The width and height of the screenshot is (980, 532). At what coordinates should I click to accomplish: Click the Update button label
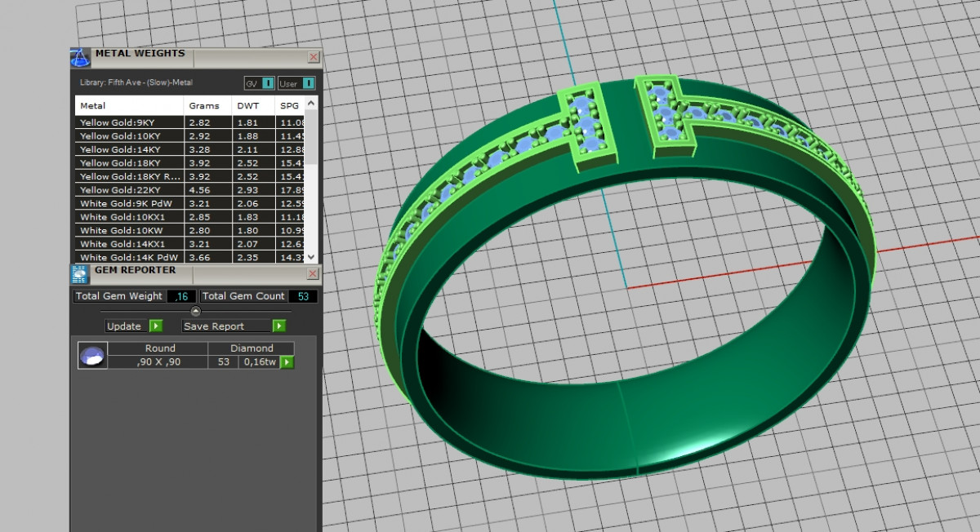click(125, 326)
